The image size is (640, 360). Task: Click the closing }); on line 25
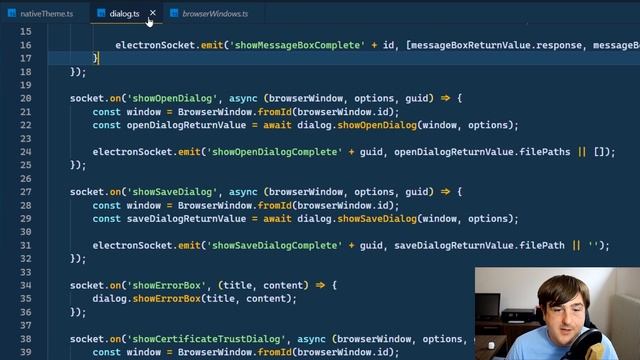[x=78, y=165]
